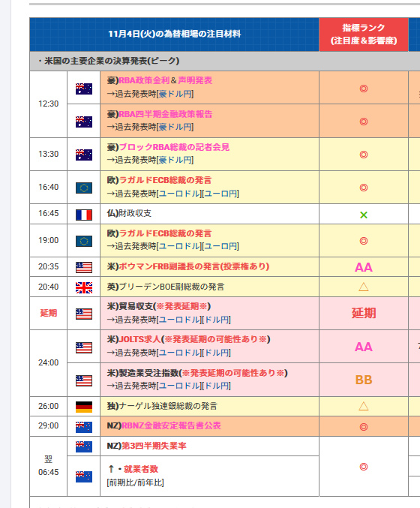Screen dimensions: 420x508
Task: Open ユーロ円 link in 16:40 row
Action: pyautogui.click(x=220, y=194)
